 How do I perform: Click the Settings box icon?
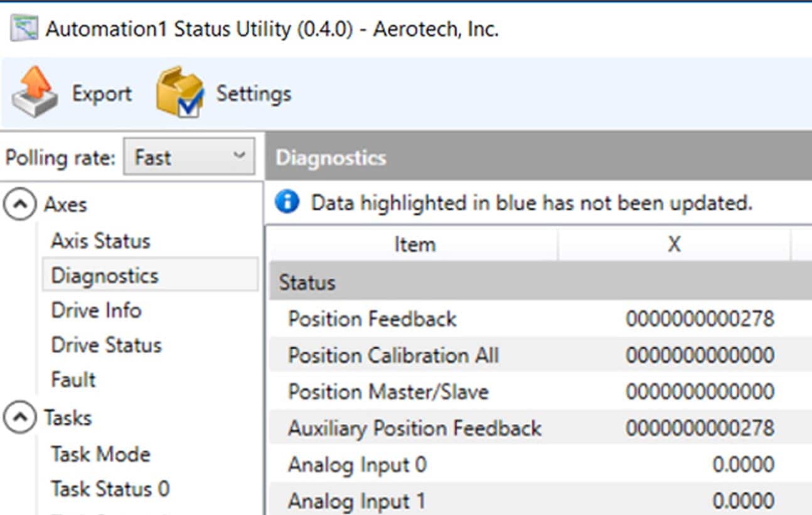[179, 92]
